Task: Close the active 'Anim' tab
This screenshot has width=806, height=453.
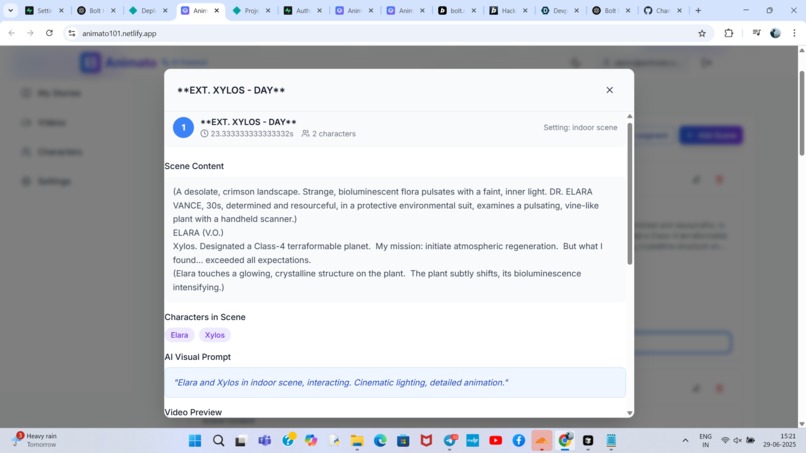Action: click(216, 10)
